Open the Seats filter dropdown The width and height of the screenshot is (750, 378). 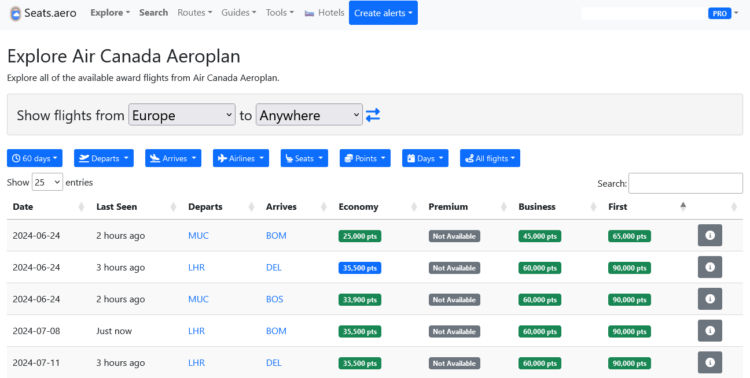pyautogui.click(x=304, y=158)
